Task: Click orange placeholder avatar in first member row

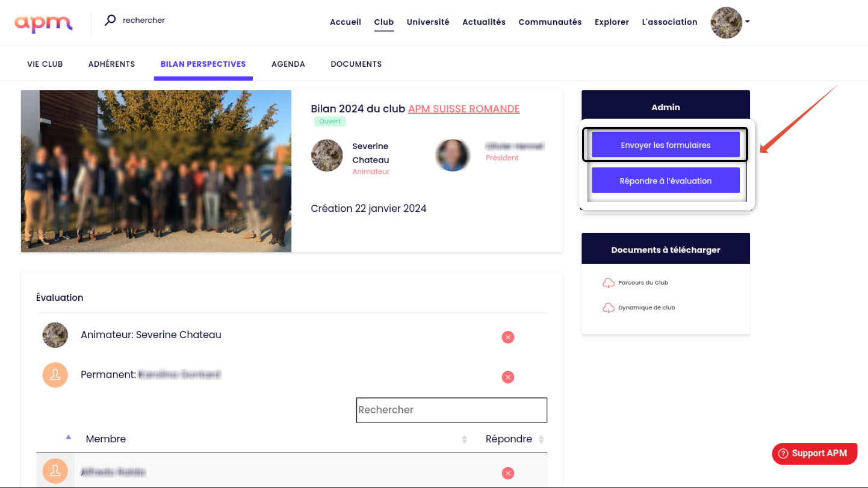Action: point(55,471)
